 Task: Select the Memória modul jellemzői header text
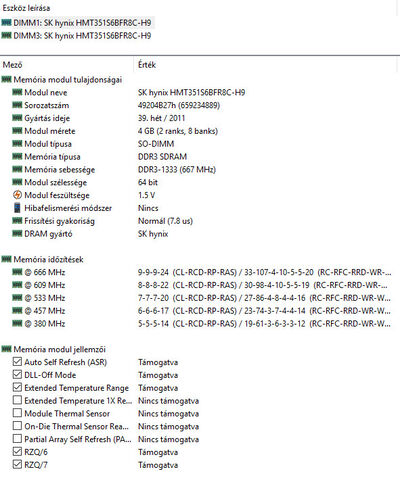pyautogui.click(x=60, y=349)
